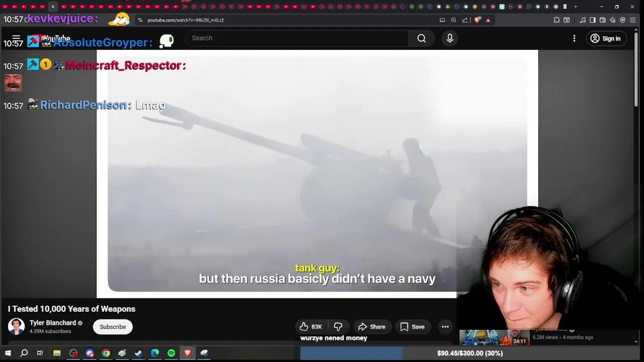644x362 pixels.
Task: Close the active browser tab
Action: (x=53, y=7)
